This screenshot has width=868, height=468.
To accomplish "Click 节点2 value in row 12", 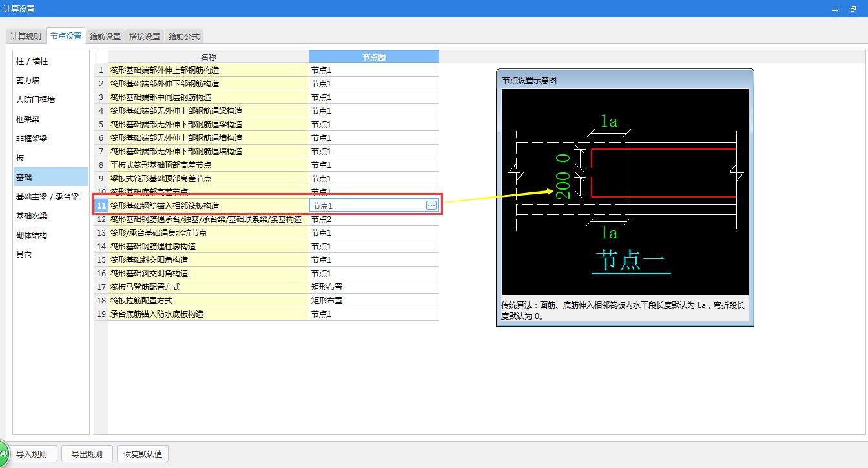I will pyautogui.click(x=374, y=219).
